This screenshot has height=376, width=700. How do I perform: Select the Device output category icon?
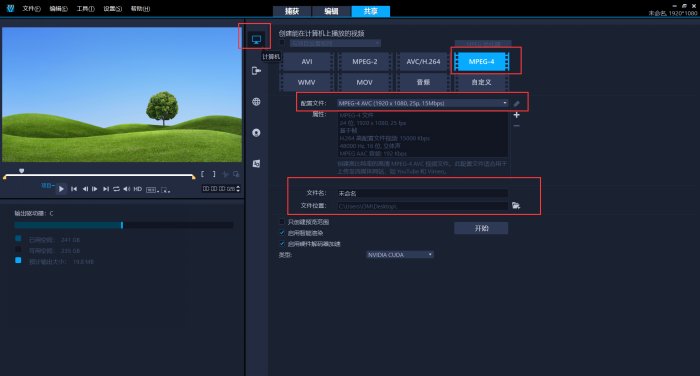tap(256, 71)
